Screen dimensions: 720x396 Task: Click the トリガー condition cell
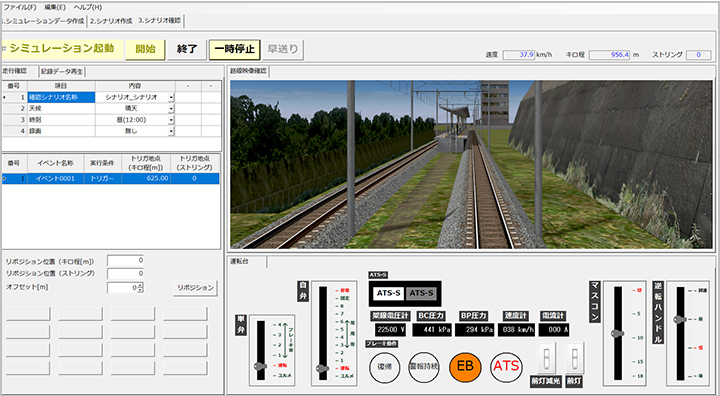pyautogui.click(x=102, y=178)
